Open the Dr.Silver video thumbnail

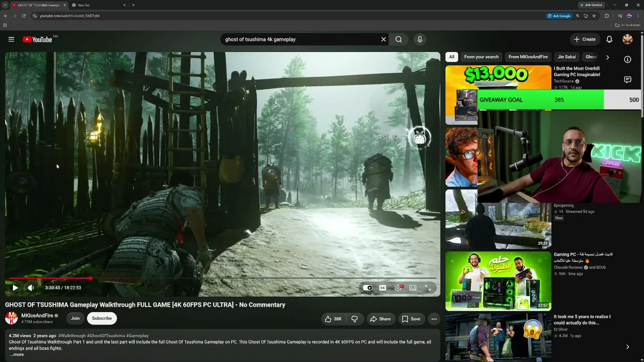(x=498, y=337)
